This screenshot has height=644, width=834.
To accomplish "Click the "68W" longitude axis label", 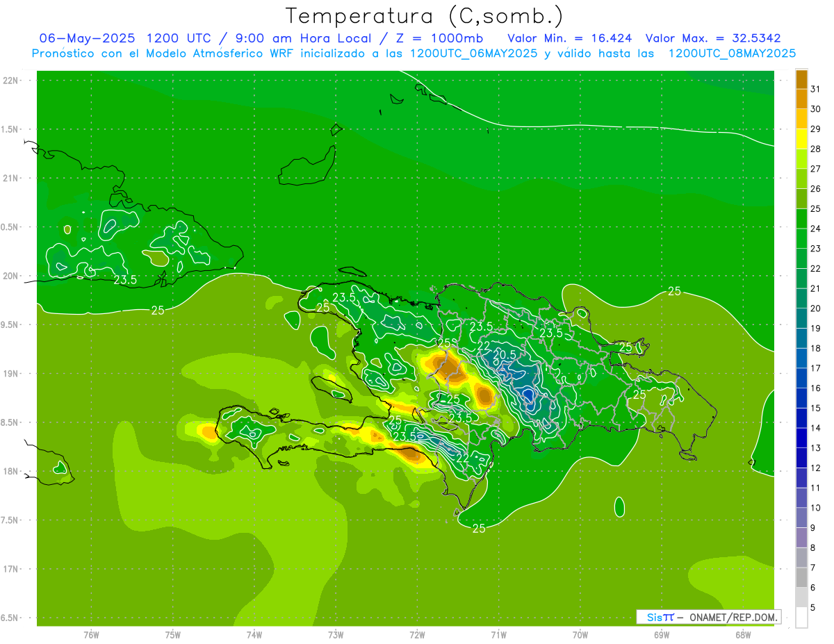I will [743, 635].
